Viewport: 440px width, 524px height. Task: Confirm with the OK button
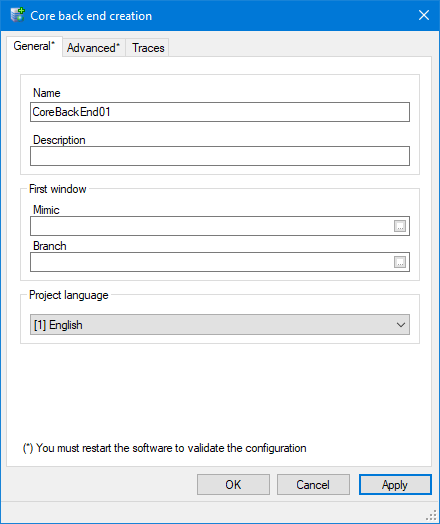[233, 485]
